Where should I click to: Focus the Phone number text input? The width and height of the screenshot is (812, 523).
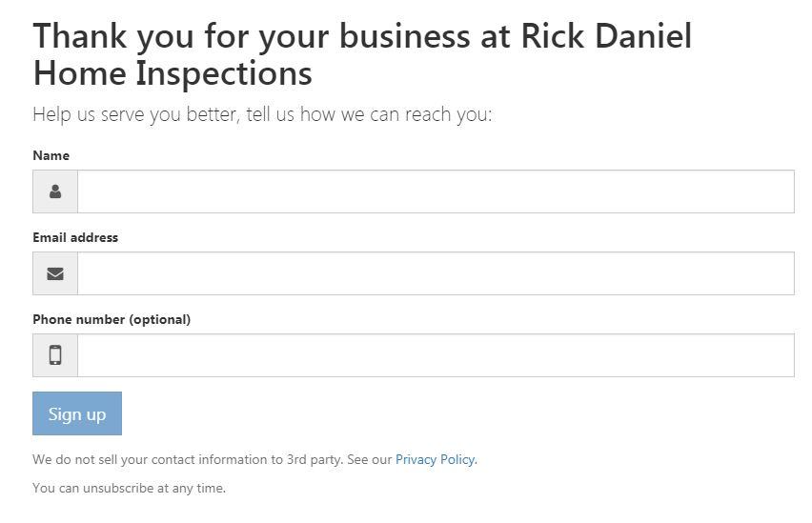[436, 355]
